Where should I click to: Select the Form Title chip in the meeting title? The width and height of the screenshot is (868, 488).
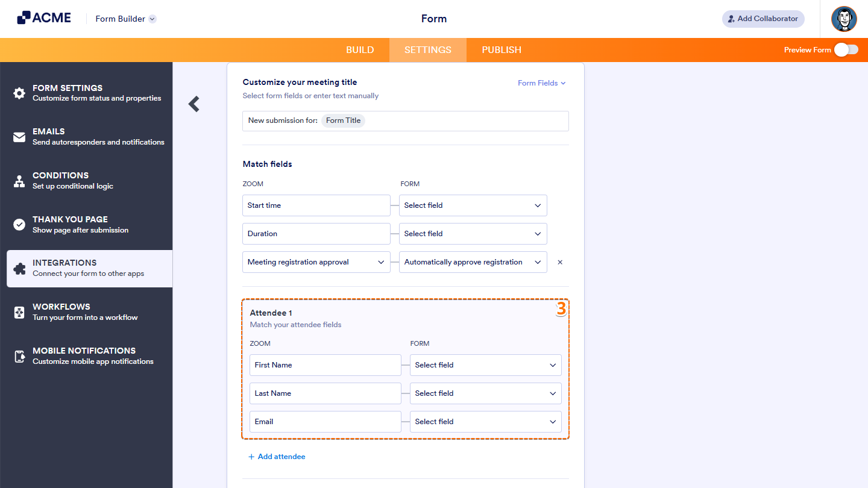tap(343, 120)
